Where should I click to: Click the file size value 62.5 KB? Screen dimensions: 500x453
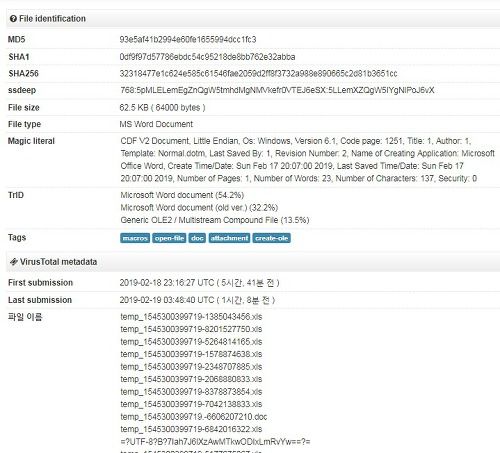pos(162,107)
